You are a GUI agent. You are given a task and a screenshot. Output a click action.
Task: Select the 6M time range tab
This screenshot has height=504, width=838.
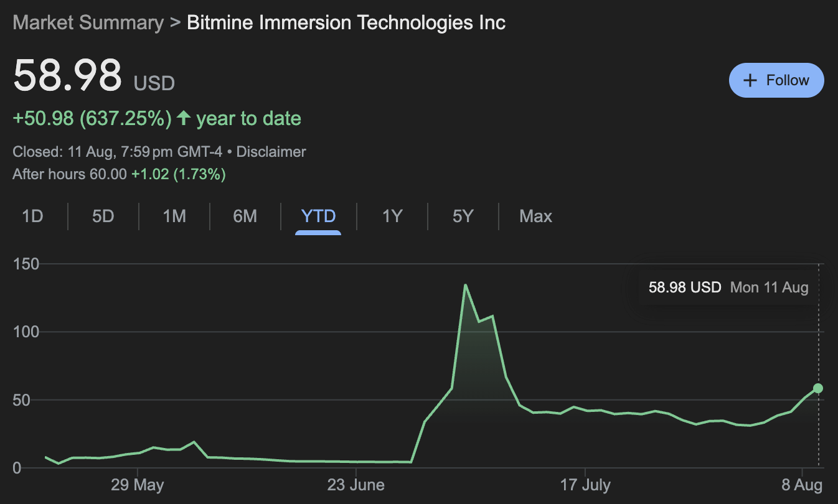[245, 217]
